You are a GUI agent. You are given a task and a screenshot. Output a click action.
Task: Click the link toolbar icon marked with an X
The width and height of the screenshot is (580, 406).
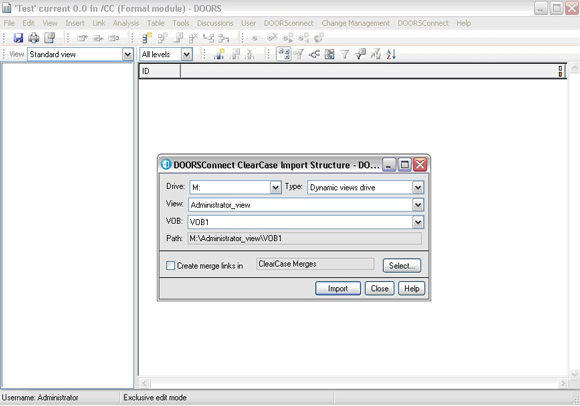pyautogui.click(x=272, y=38)
